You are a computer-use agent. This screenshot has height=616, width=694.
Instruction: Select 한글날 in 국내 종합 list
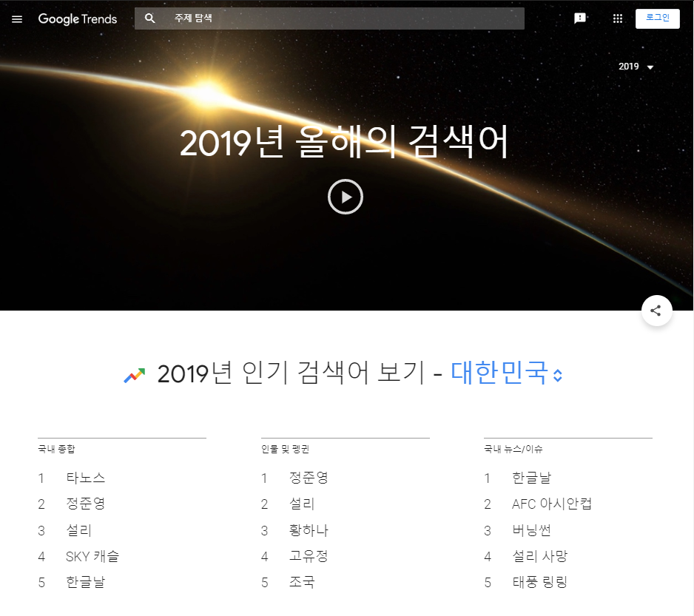[85, 583]
